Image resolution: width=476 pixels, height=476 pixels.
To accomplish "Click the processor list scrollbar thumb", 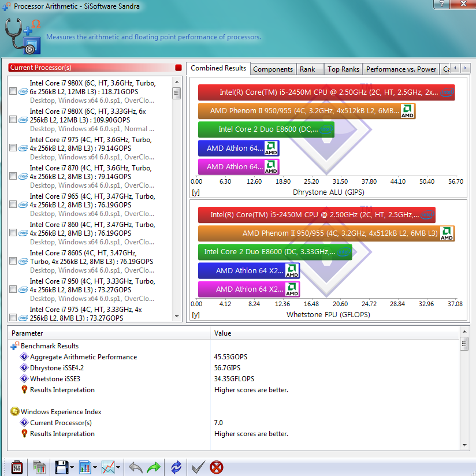I will tap(177, 93).
